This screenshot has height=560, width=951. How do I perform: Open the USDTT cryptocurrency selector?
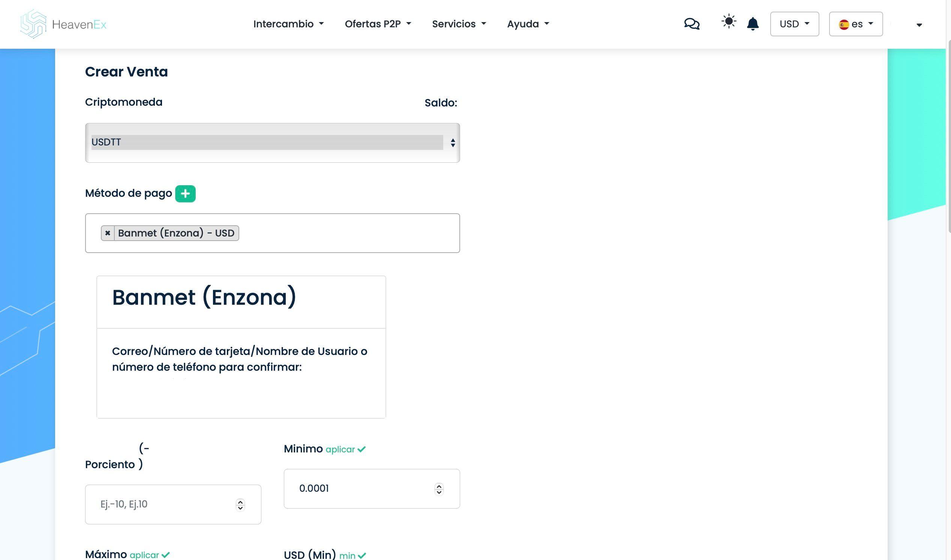coord(272,143)
